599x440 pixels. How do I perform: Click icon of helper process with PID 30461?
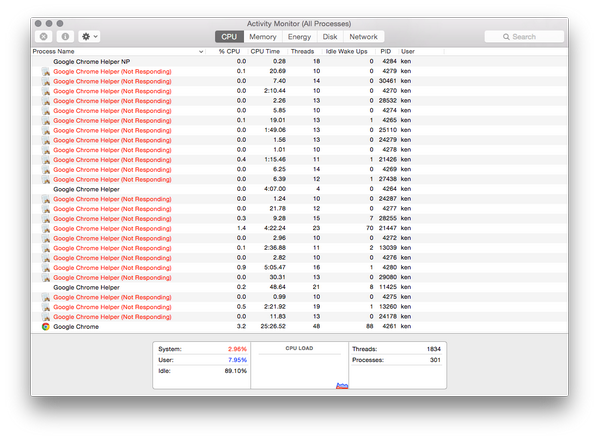[46, 81]
